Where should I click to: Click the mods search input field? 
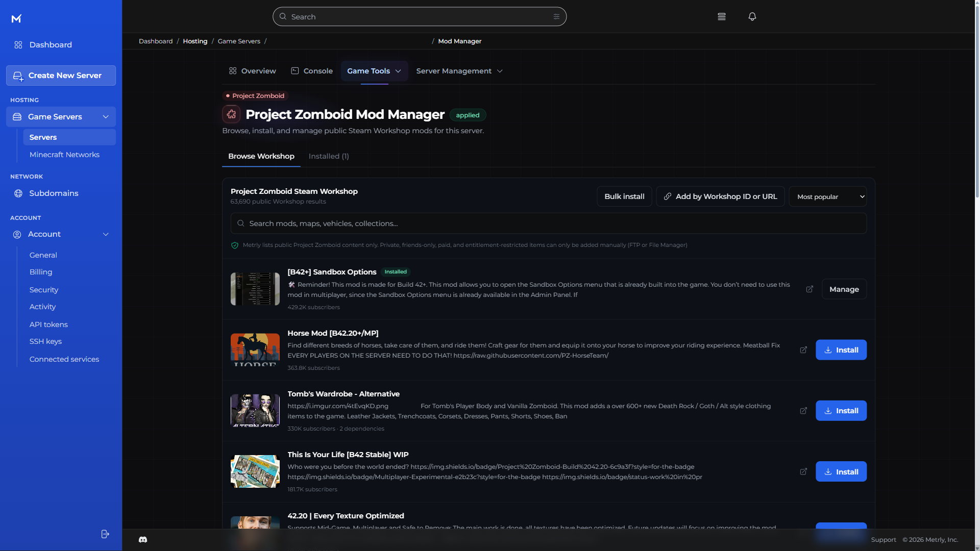[x=548, y=223]
